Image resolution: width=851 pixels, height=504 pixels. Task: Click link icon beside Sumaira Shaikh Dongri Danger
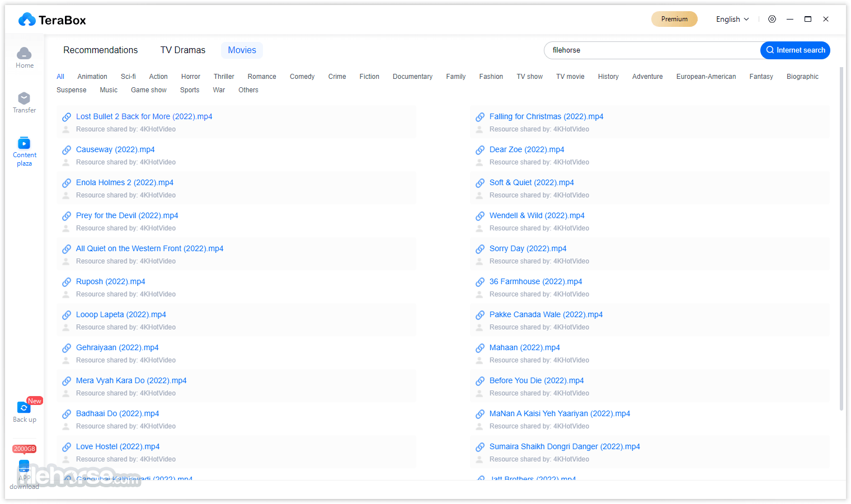(480, 447)
